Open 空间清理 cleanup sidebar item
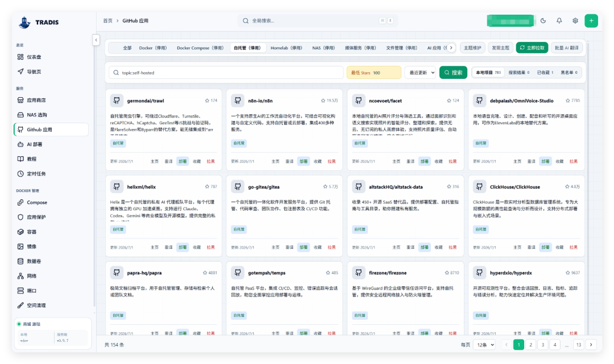 [x=51, y=306]
